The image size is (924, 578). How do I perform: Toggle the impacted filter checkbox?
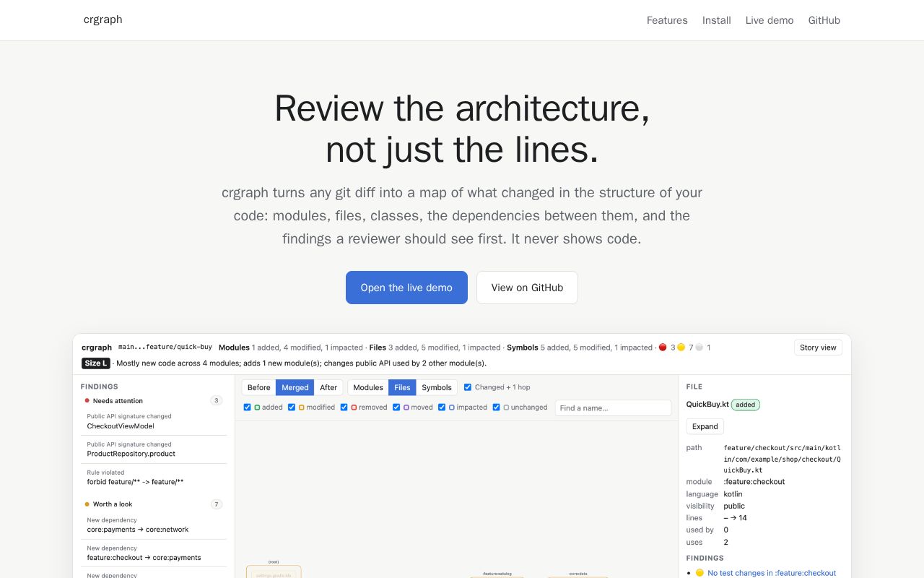442,407
